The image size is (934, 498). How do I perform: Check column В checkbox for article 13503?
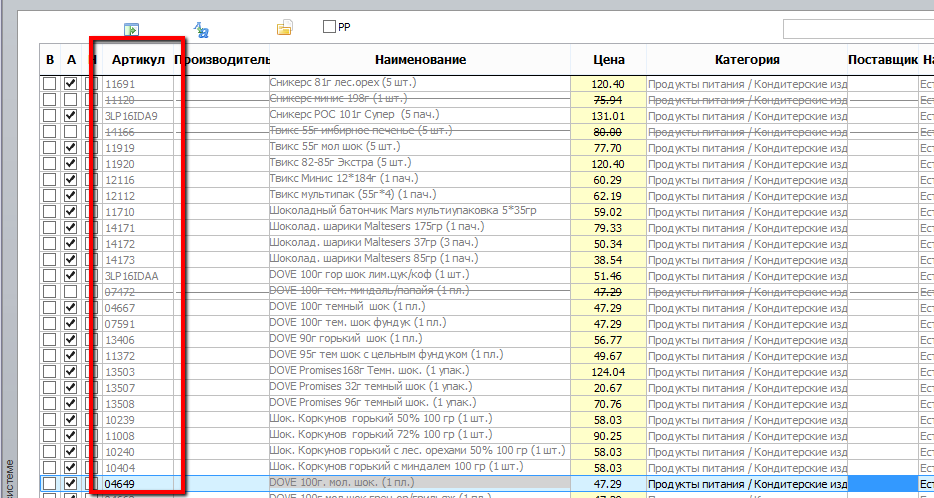point(49,371)
